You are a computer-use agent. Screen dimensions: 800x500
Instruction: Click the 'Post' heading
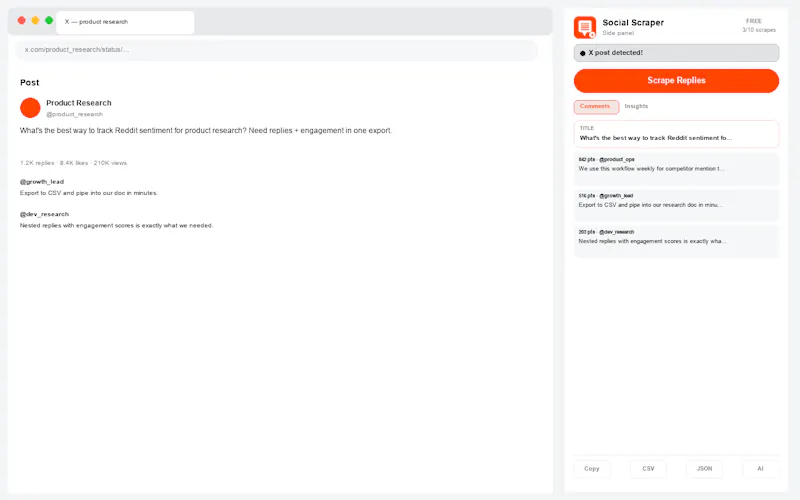pos(30,83)
